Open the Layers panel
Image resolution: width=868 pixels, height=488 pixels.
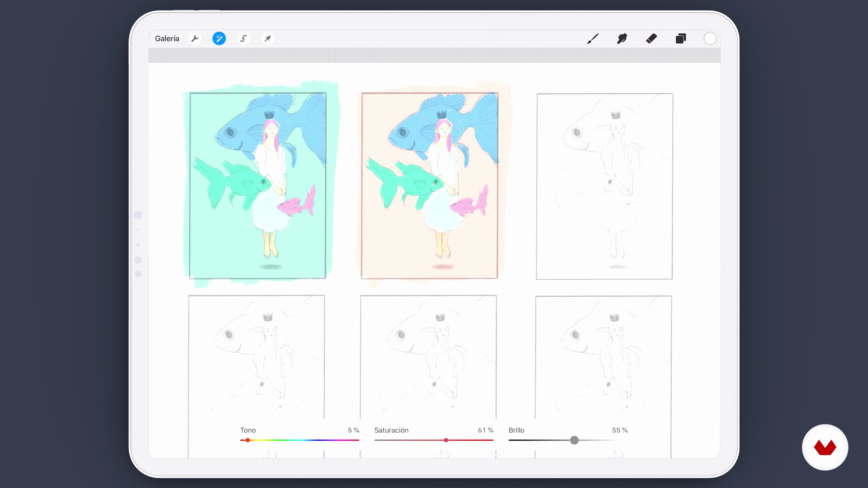[681, 39]
